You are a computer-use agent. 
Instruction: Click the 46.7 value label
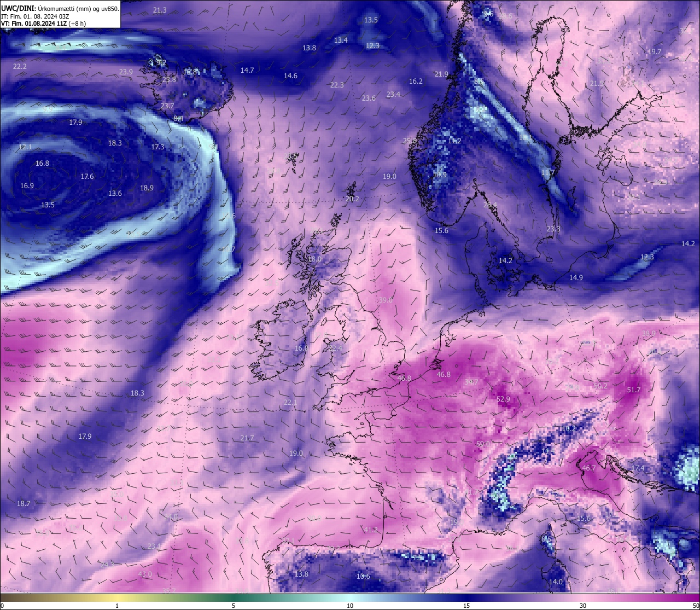click(588, 468)
